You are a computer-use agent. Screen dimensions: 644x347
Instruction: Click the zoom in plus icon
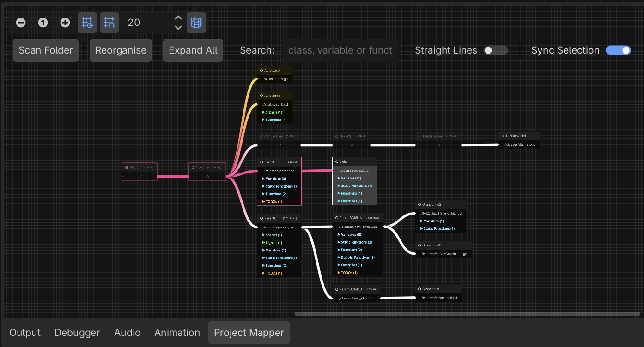65,23
